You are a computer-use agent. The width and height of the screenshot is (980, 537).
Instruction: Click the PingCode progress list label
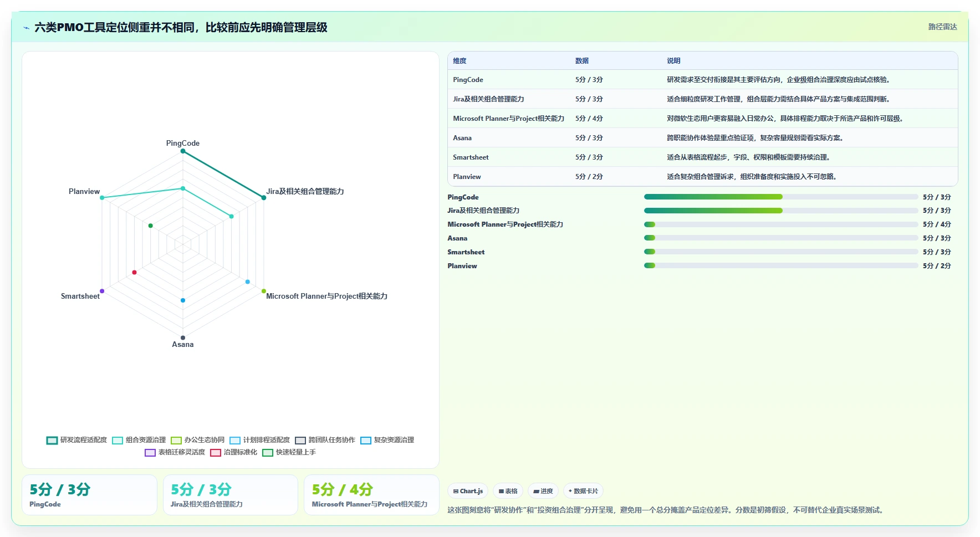tap(463, 197)
